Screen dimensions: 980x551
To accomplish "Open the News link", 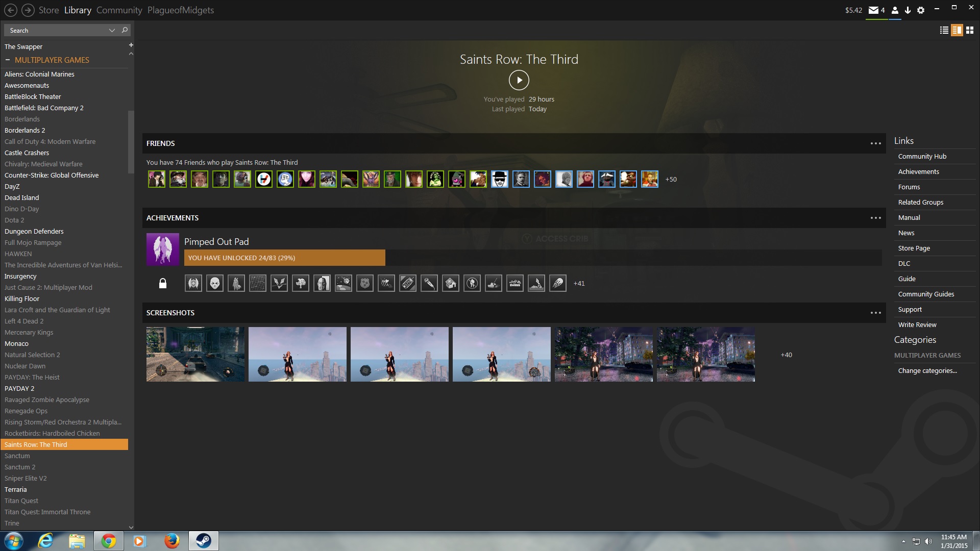I will pyautogui.click(x=906, y=233).
